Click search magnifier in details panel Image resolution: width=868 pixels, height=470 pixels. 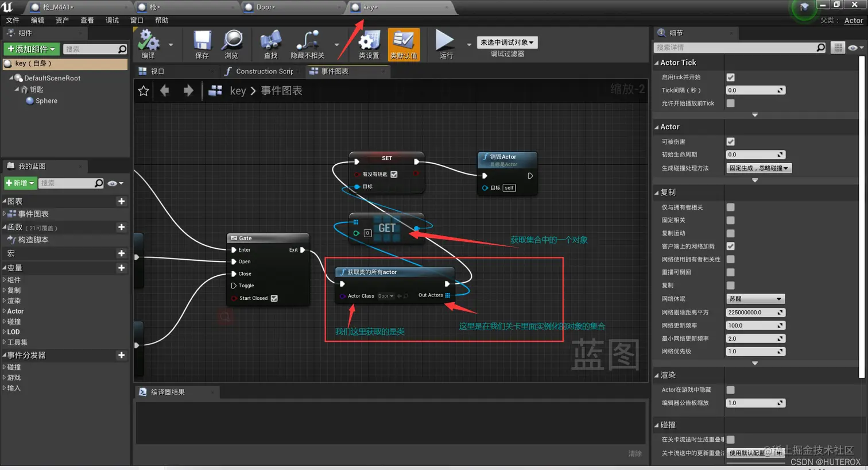pos(821,47)
